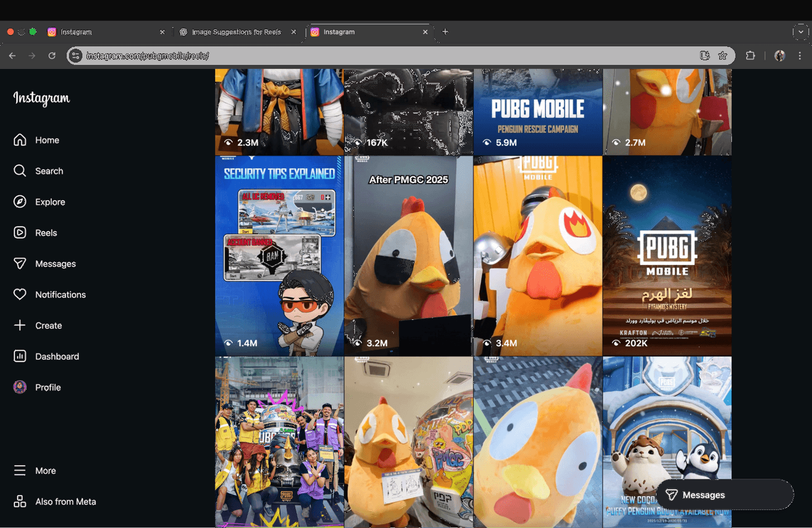Click the Instagram logo in sidebar
This screenshot has height=528, width=812.
coord(42,99)
